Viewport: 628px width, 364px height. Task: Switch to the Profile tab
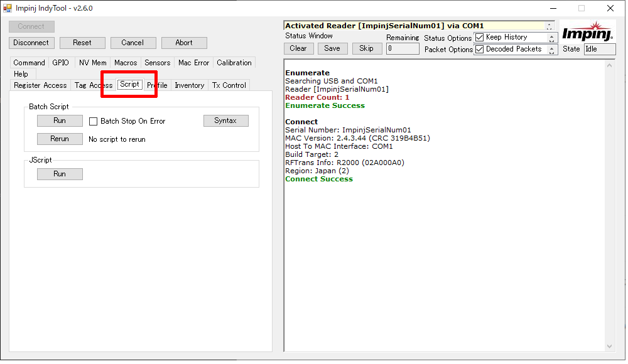click(157, 85)
